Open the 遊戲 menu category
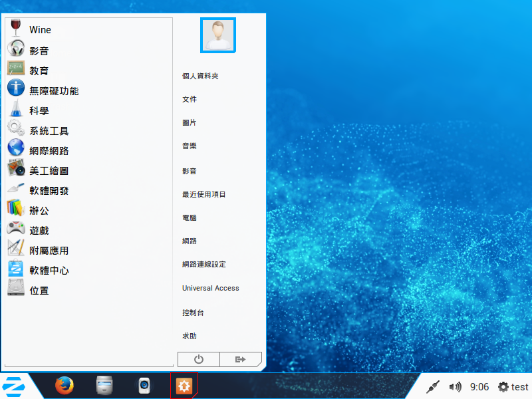532x399 pixels. [x=39, y=231]
